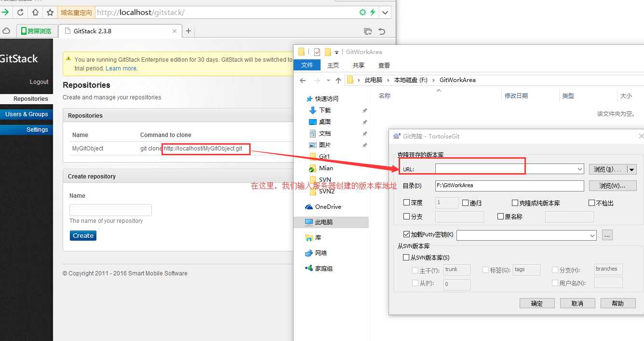Viewport: 644px width, 341px height.
Task: Close the GitStack 2.3.8 tab
Action: [x=174, y=31]
